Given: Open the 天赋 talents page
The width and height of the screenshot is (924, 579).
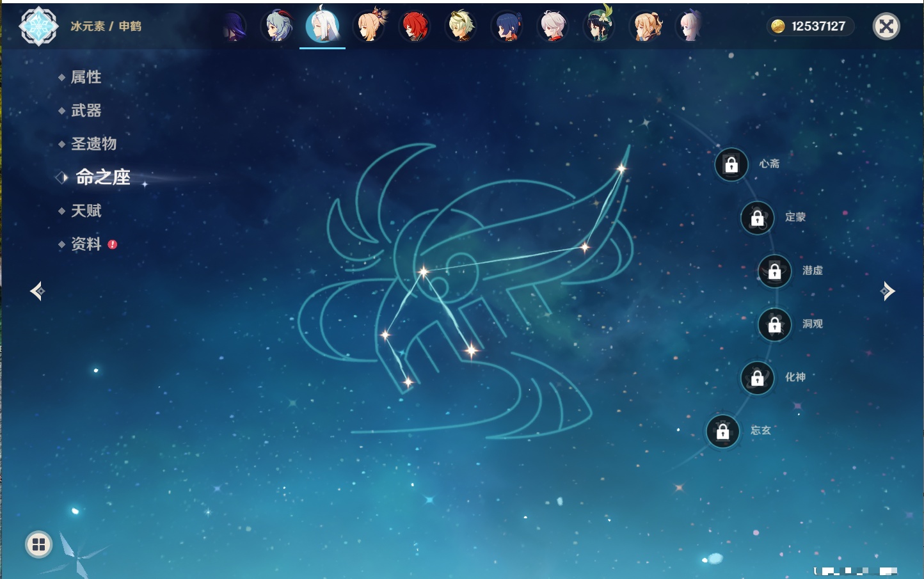Looking at the screenshot, I should coord(86,210).
